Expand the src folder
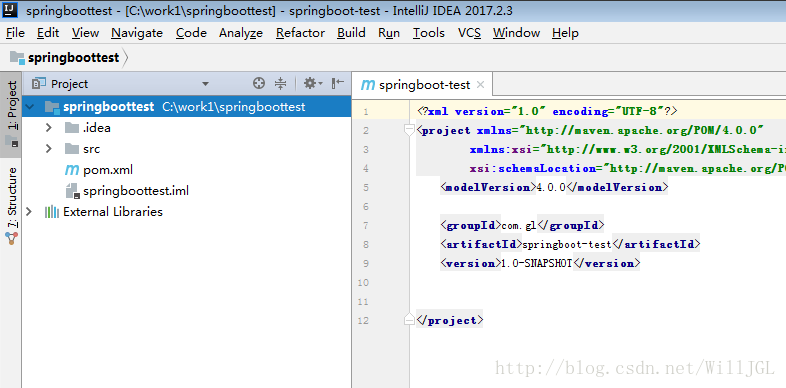Screen dimensions: 786x388 click(49, 149)
